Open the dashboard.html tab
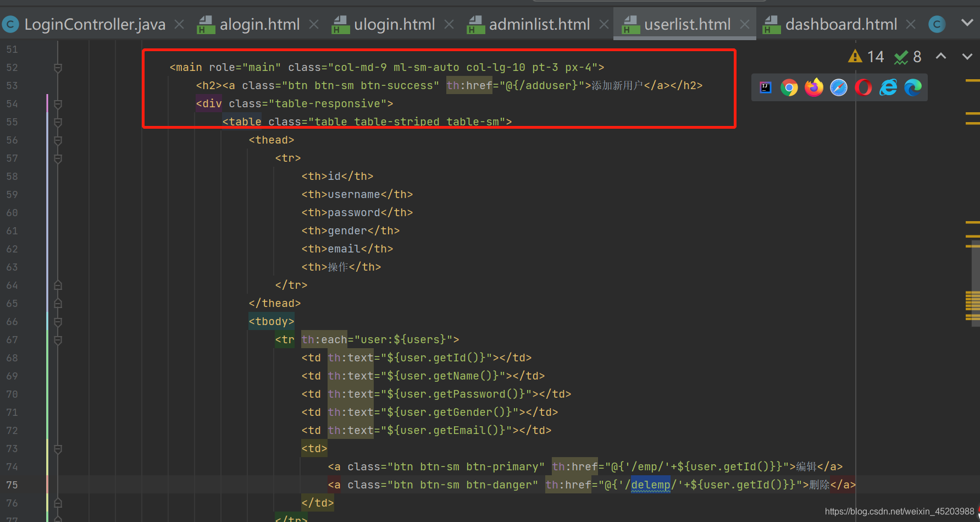Image resolution: width=980 pixels, height=522 pixels. 841,24
